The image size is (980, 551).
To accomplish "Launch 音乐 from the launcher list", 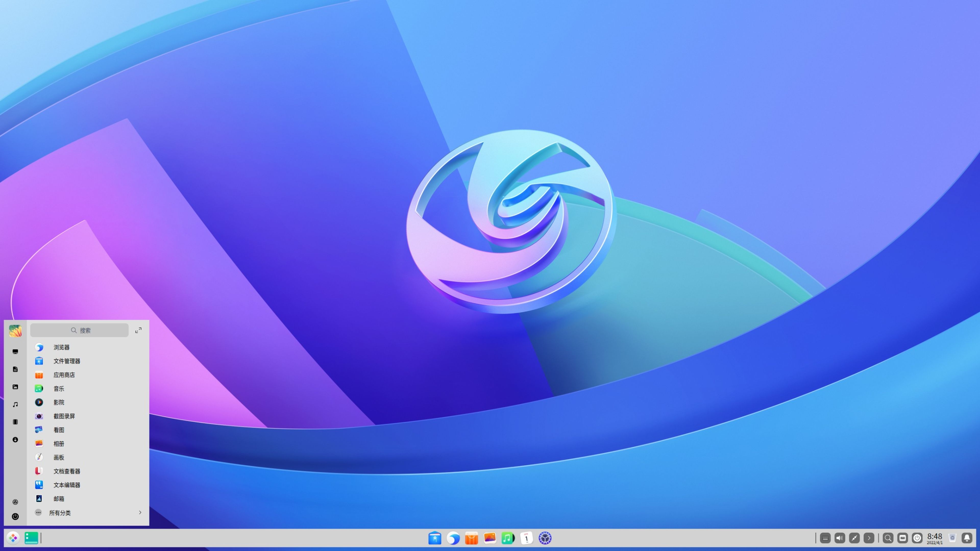I will [x=88, y=389].
